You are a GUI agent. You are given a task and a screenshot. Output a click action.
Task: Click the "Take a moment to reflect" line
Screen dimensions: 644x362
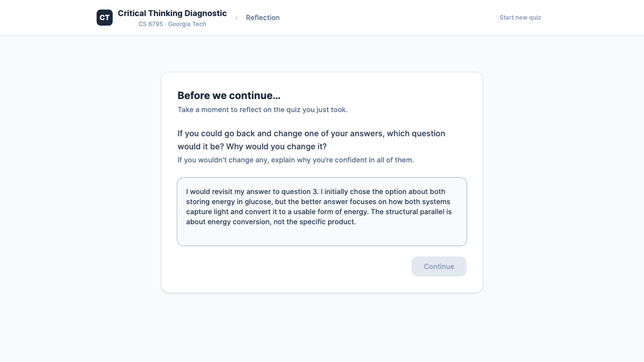262,110
